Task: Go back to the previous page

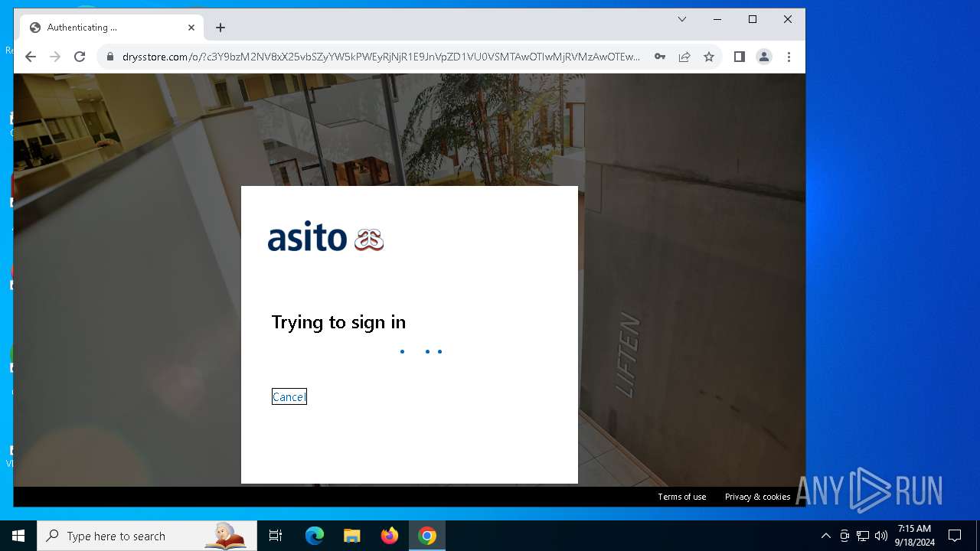Action: [31, 57]
